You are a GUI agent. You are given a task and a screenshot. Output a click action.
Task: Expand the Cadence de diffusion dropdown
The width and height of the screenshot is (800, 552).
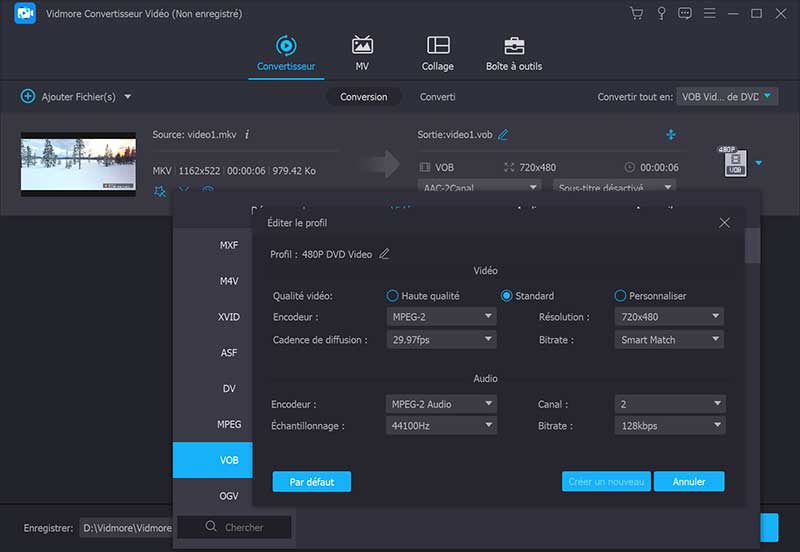pos(441,340)
